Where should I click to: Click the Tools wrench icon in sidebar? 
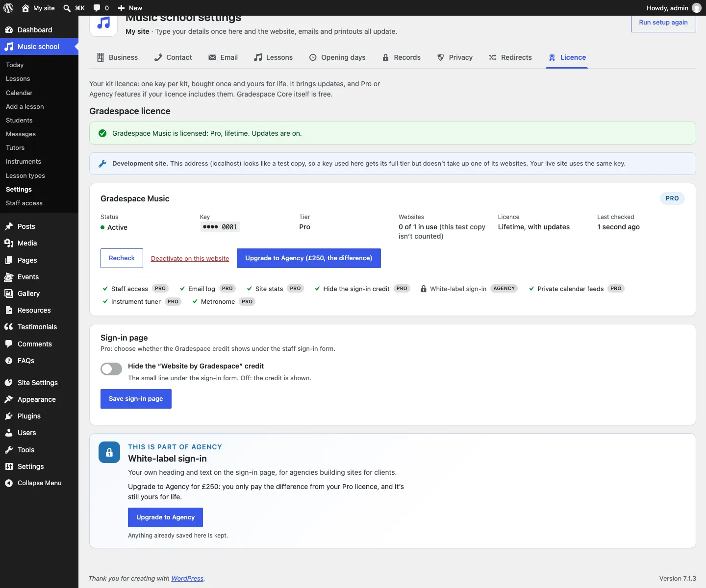pos(9,450)
